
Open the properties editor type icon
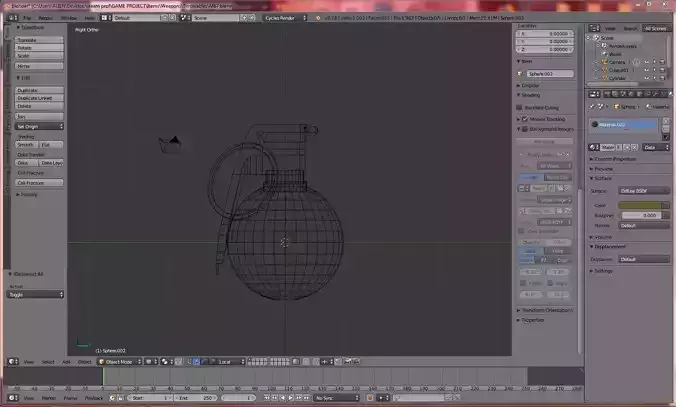pyautogui.click(x=594, y=94)
